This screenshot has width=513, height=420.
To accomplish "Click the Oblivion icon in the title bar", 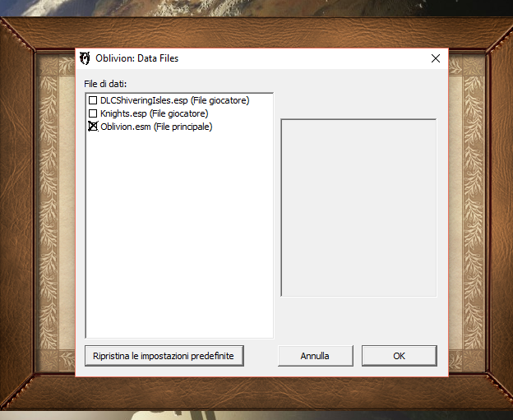I will [85, 58].
